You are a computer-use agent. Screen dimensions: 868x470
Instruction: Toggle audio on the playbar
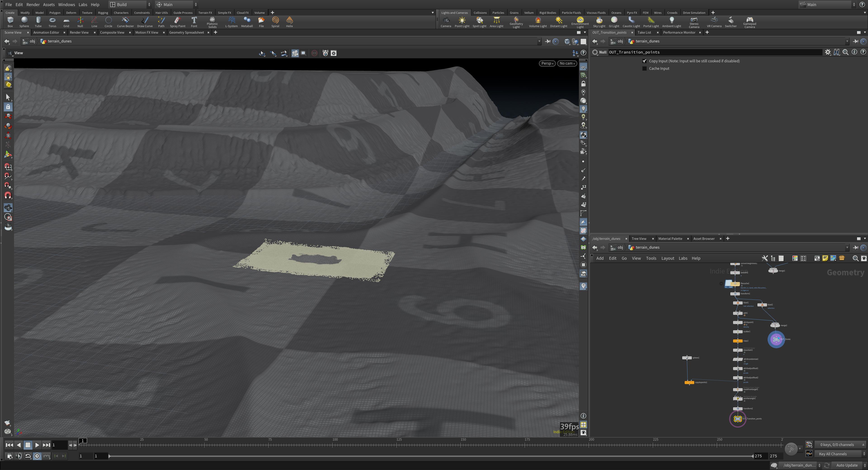19,456
